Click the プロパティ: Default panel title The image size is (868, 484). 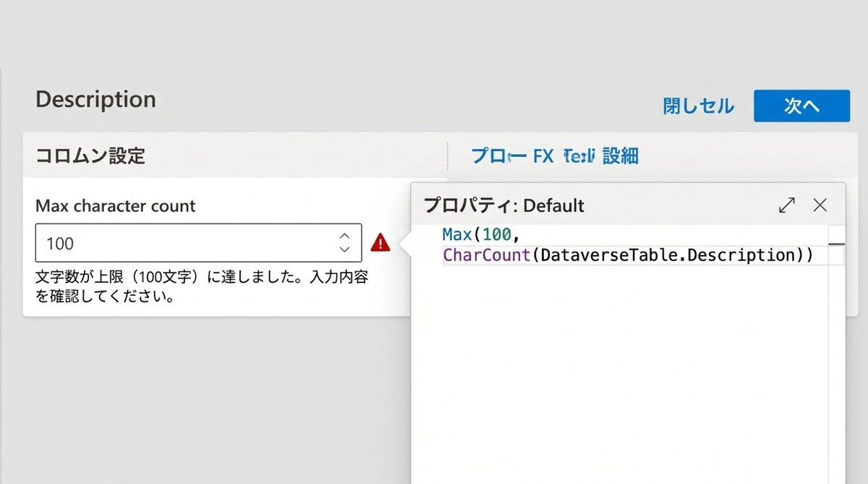tap(503, 205)
